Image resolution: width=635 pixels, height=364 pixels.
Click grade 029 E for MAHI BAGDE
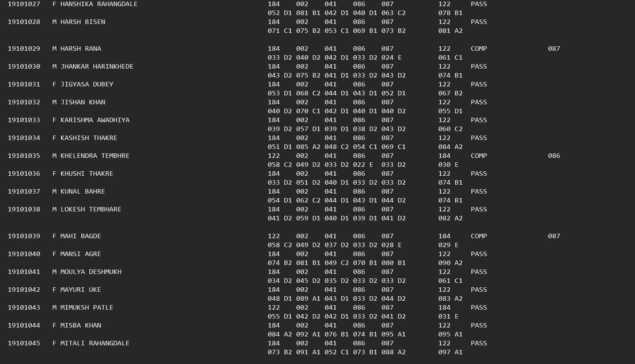pyautogui.click(x=449, y=245)
